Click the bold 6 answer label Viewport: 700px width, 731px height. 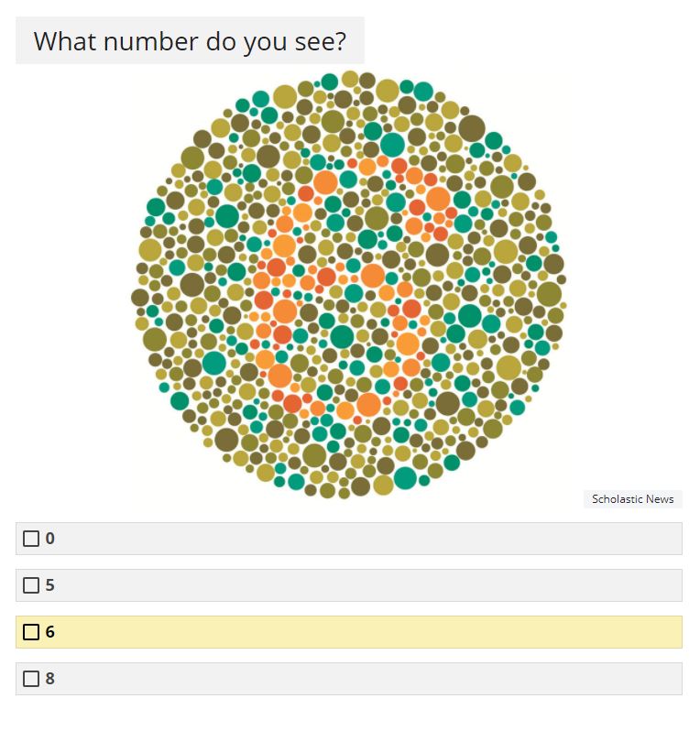[x=49, y=632]
